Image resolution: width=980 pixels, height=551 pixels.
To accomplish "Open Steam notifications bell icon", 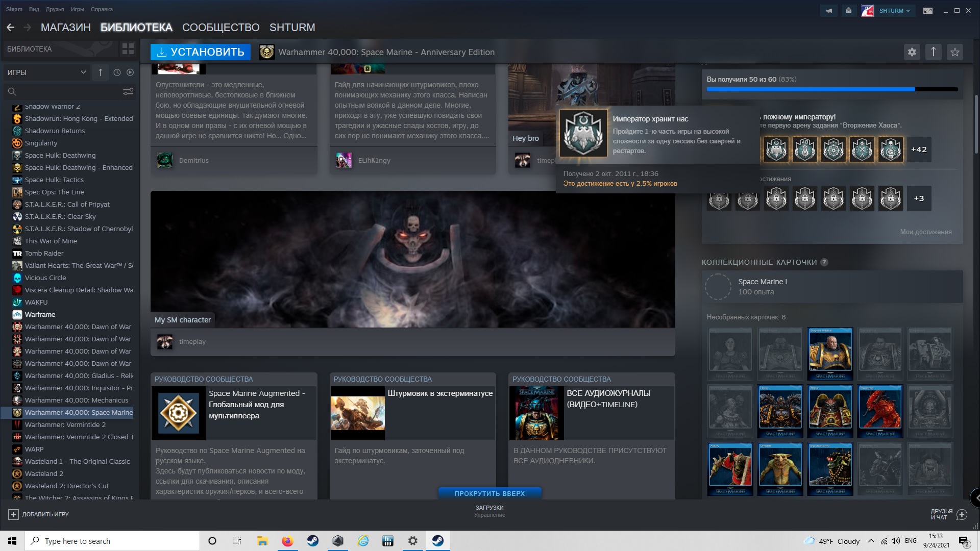I will click(x=848, y=10).
